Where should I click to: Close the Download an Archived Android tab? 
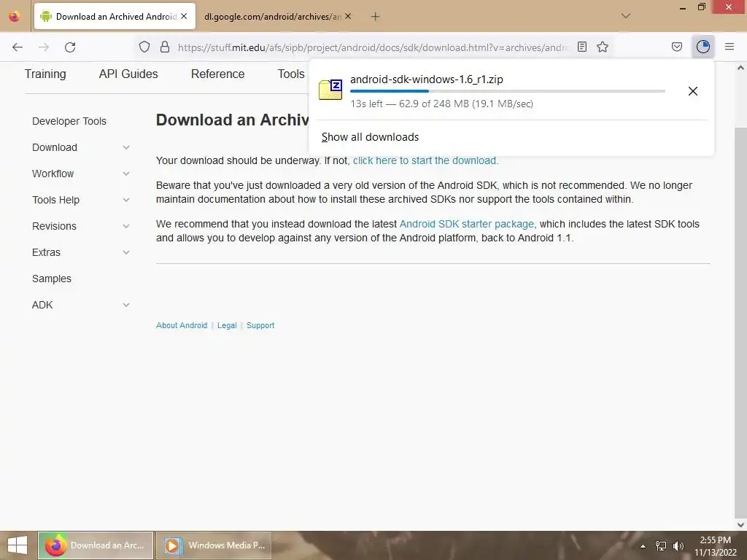[184, 16]
